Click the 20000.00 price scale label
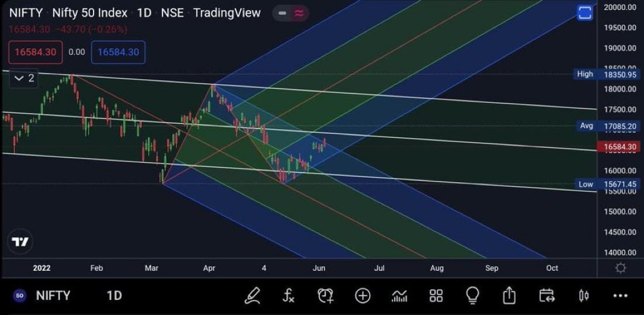 coord(620,7)
